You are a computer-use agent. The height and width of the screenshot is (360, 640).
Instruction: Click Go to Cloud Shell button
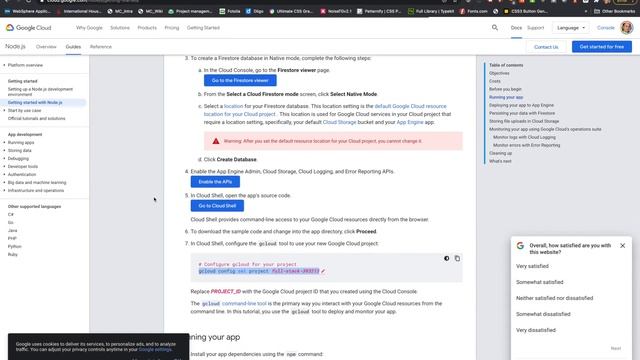[x=217, y=206]
